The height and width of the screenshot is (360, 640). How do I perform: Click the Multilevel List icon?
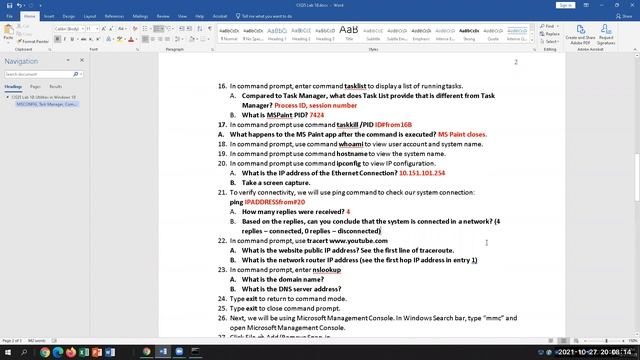click(169, 29)
